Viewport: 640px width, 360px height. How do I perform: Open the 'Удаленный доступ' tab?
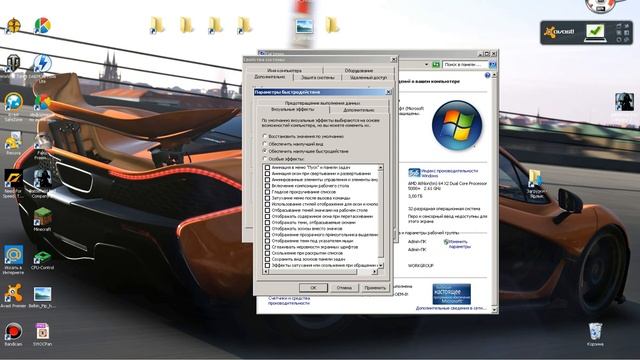(x=368, y=77)
